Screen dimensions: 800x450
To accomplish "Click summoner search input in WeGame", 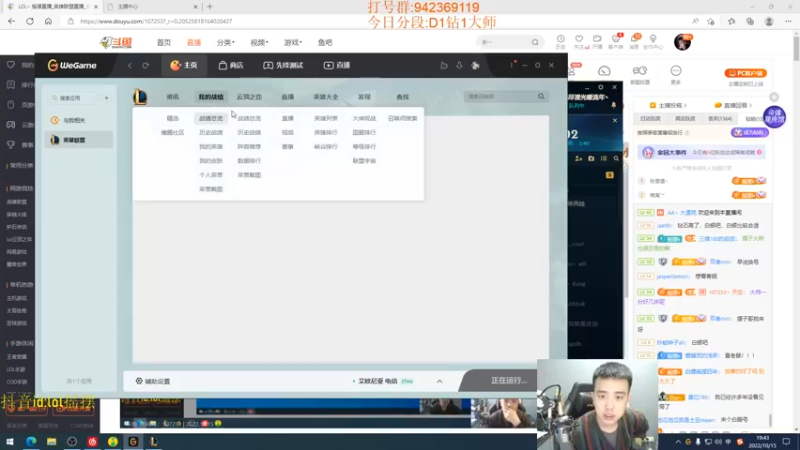I will [x=500, y=96].
